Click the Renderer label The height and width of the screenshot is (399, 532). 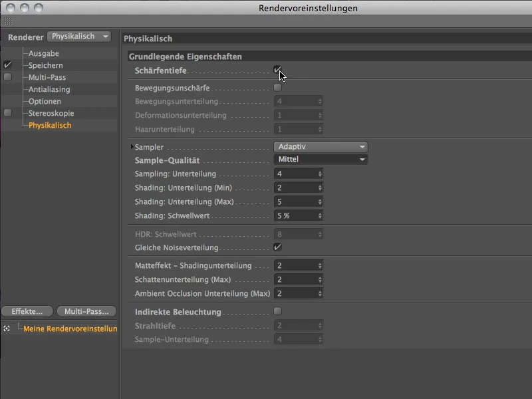[26, 37]
